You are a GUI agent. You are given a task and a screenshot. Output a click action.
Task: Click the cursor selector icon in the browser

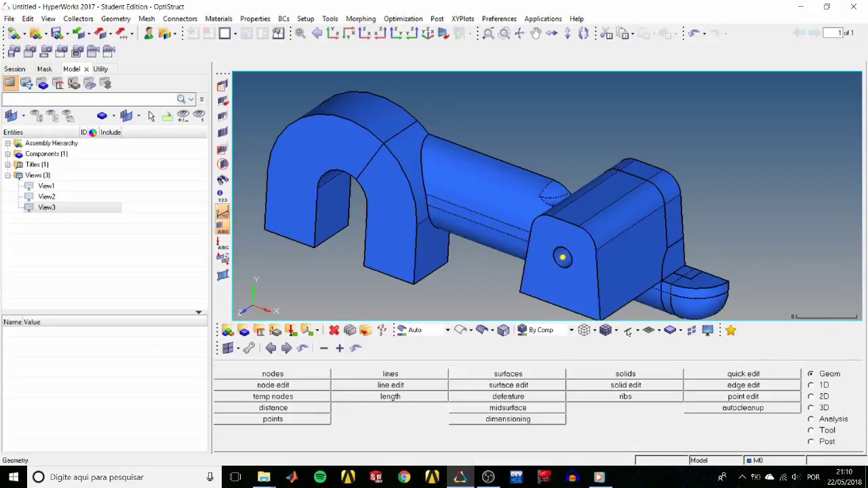pyautogui.click(x=151, y=117)
